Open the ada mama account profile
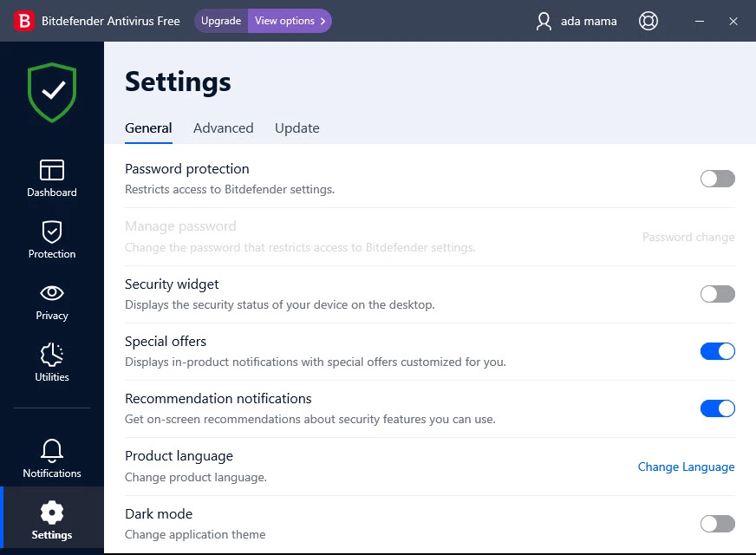The image size is (756, 555). click(577, 21)
